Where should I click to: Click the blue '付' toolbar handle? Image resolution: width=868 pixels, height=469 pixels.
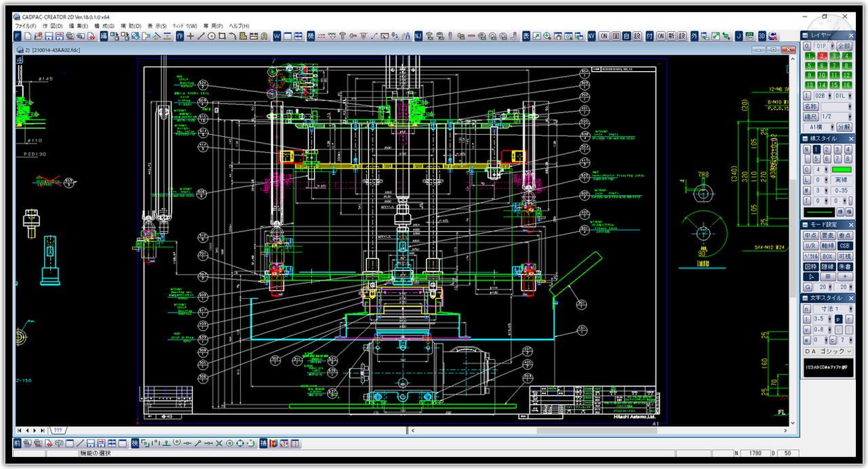pyautogui.click(x=649, y=35)
